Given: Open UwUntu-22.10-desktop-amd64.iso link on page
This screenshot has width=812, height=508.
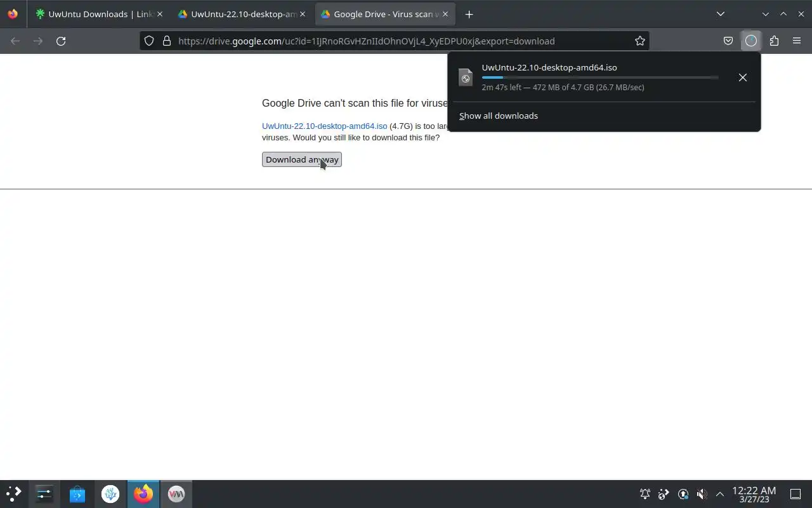Looking at the screenshot, I should 324,126.
